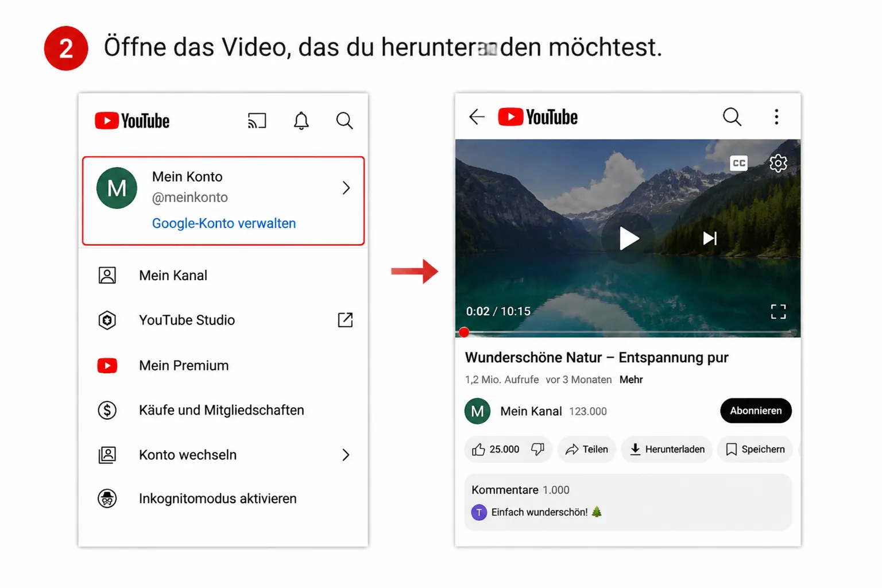The height and width of the screenshot is (588, 882).
Task: Click @meinkonto handle text
Action: tap(190, 198)
